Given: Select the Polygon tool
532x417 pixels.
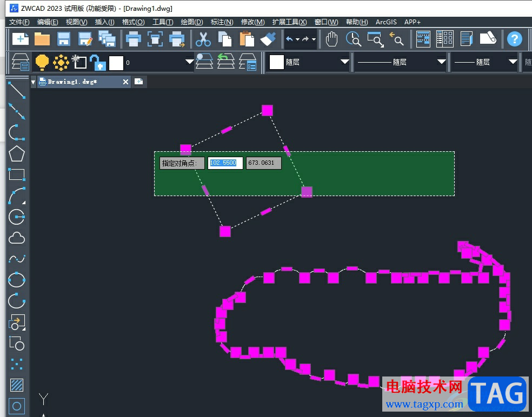Looking at the screenshot, I should pyautogui.click(x=17, y=154).
